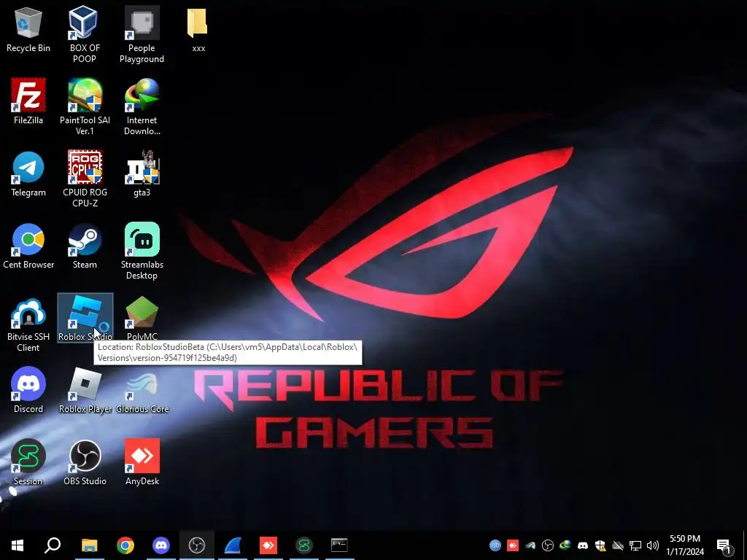Select the PaintTool SAI Ver.1 shortcut
Viewport: 747px width, 560px height.
pyautogui.click(x=85, y=106)
